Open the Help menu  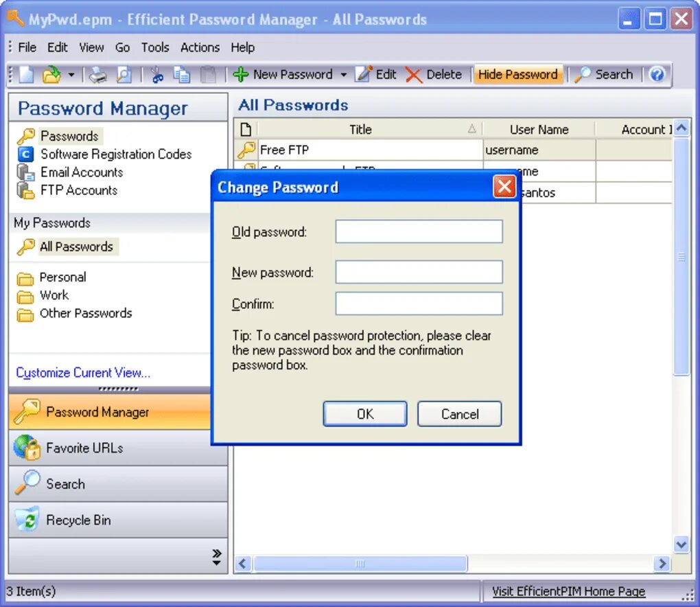click(x=242, y=47)
